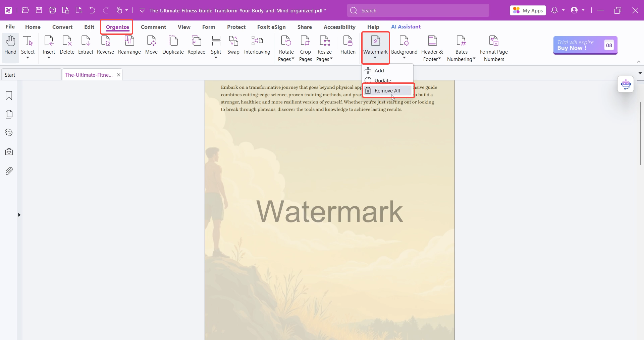Click the Delete pages icon
644x340 pixels.
[67, 41]
